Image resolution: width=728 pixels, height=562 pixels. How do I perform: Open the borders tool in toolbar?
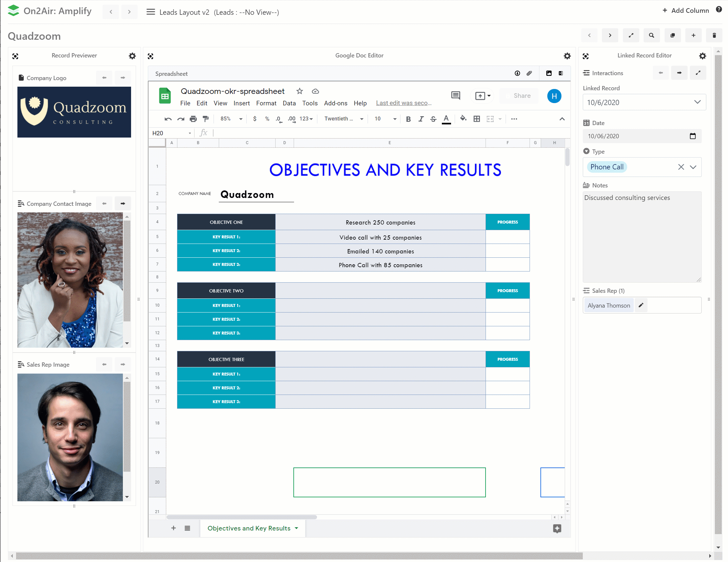point(477,119)
